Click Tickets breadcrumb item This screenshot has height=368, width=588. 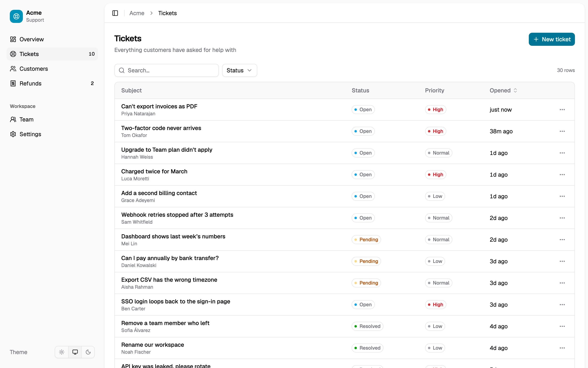tap(167, 13)
